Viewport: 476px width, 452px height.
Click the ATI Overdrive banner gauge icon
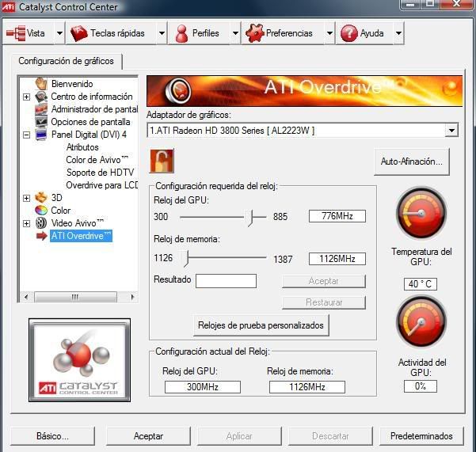pyautogui.click(x=178, y=90)
